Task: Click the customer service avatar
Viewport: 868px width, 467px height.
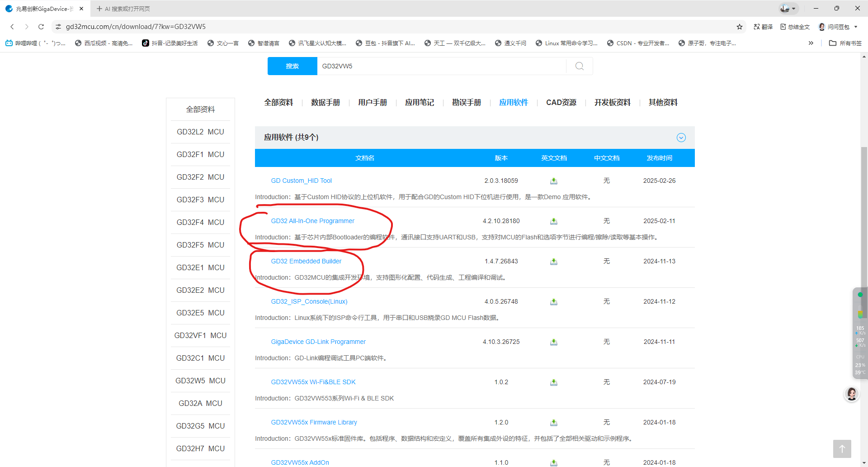Action: (852, 394)
